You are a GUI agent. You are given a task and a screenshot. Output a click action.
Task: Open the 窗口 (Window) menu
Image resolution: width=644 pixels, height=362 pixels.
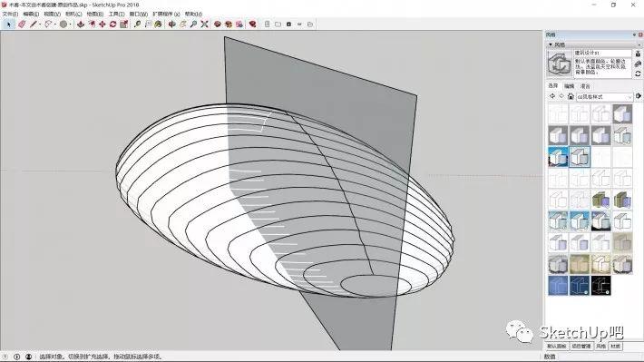point(139,14)
